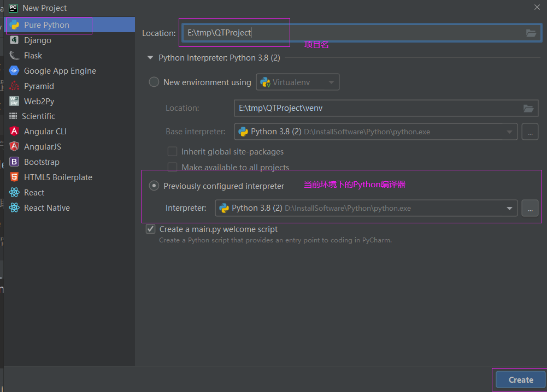Toggle Make available to all projects checkbox
The height and width of the screenshot is (392, 547).
tap(172, 167)
